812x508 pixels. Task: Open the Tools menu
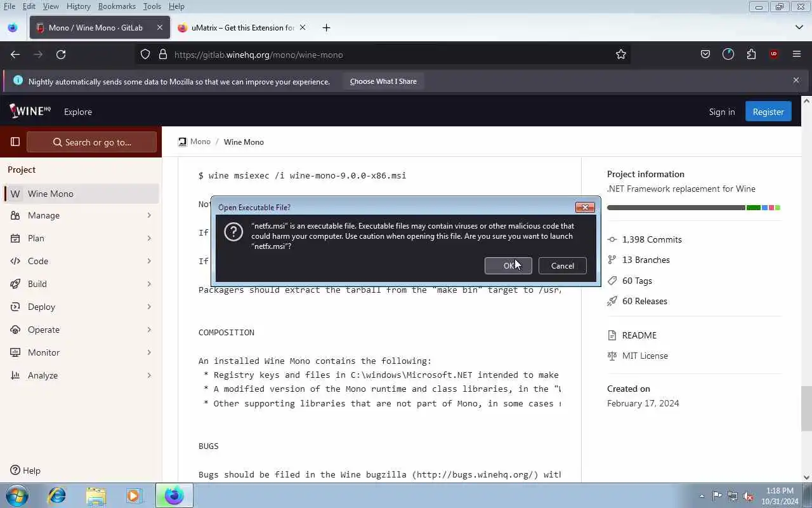click(152, 6)
